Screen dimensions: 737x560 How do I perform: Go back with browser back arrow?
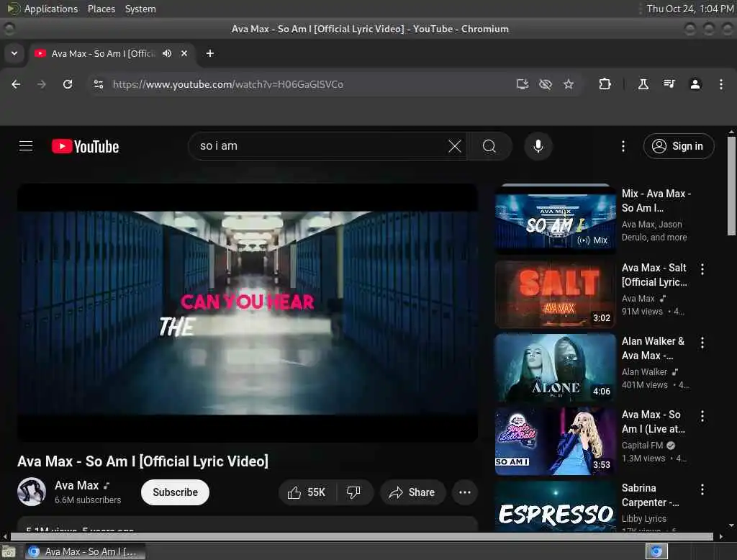point(16,84)
